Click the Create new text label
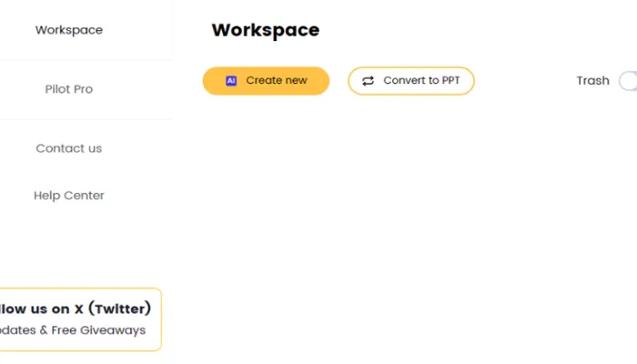Screen dimensions: 637x364 [x=277, y=81]
